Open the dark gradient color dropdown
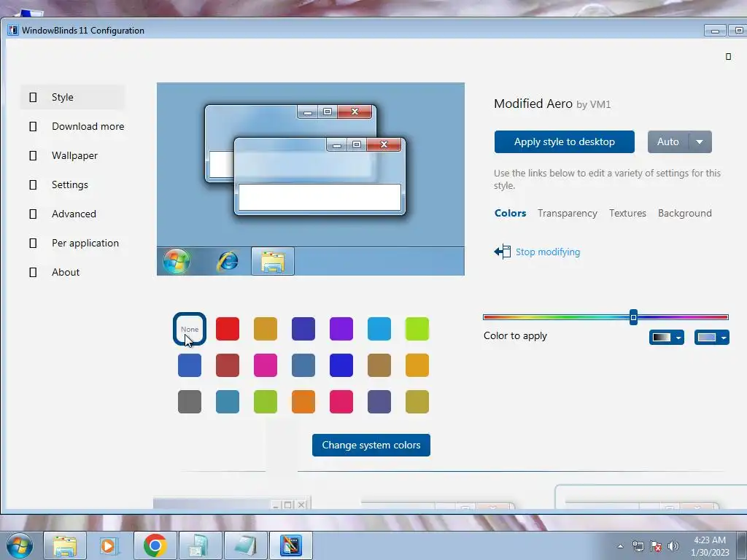Screen dimensions: 747x560 666,338
